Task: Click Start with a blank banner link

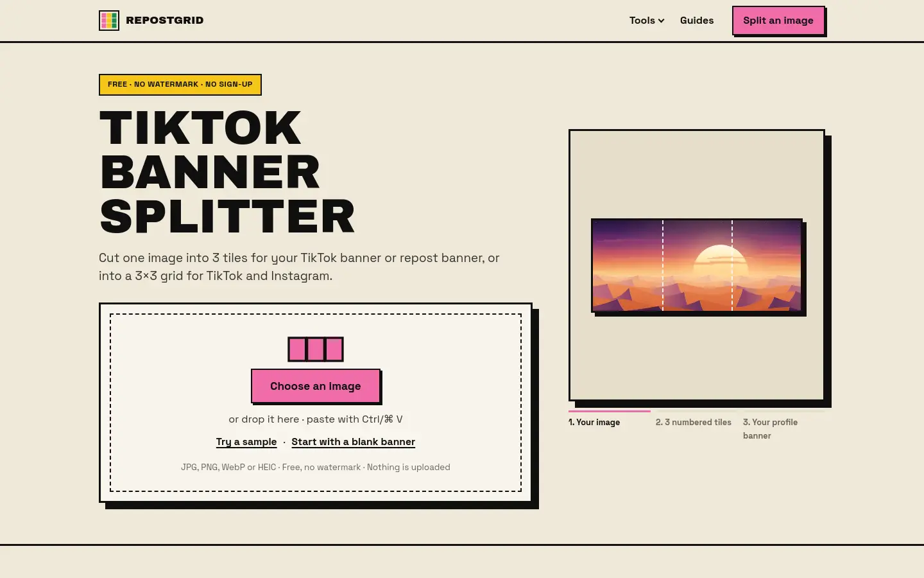Action: 354,442
